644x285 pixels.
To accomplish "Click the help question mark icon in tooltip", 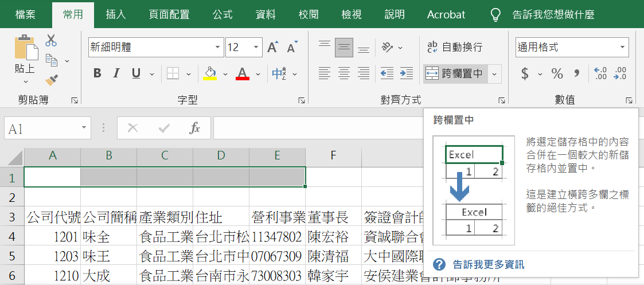I will [439, 264].
